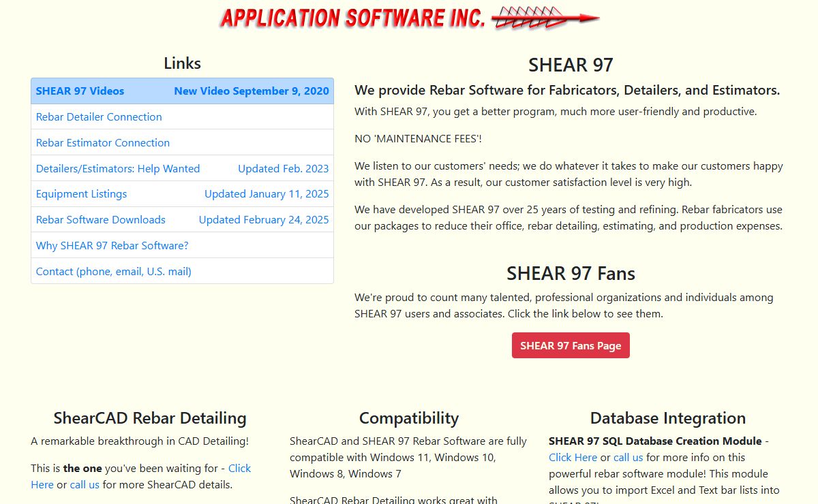Click 'SHEAR 97 SQL Database Creation Module'
Viewport: 818px width, 504px height.
[655, 441]
